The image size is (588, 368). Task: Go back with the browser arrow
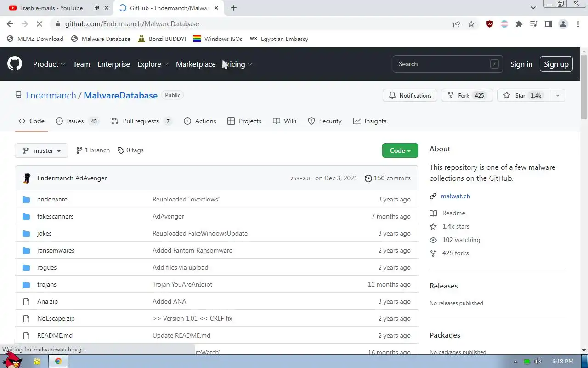pos(10,24)
